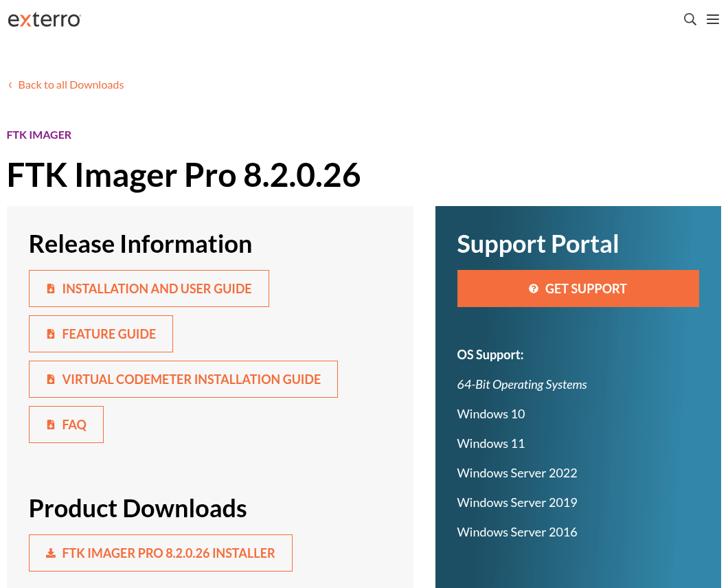Viewport: 728px width, 588px height.
Task: Click the document icon on the FAQ button
Action: [51, 425]
